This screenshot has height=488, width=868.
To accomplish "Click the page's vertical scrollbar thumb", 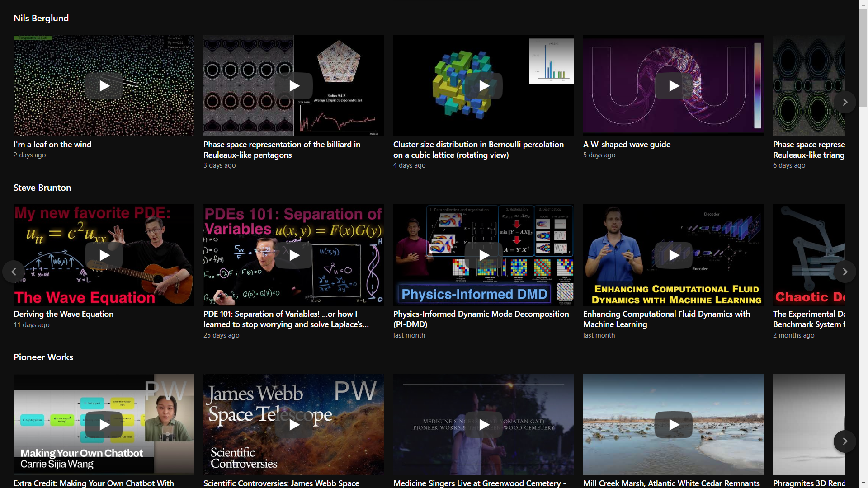I will [863, 59].
